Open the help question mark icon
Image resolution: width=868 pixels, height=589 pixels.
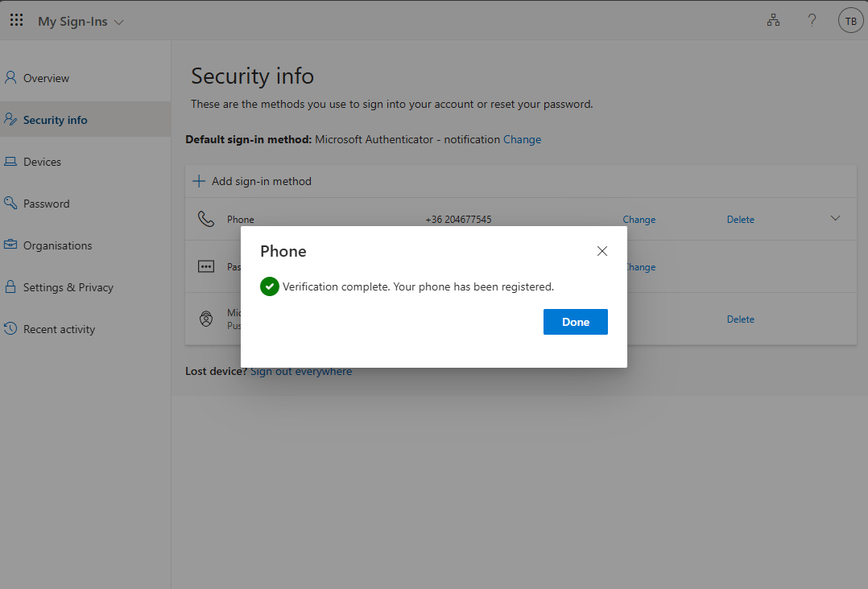pyautogui.click(x=812, y=21)
